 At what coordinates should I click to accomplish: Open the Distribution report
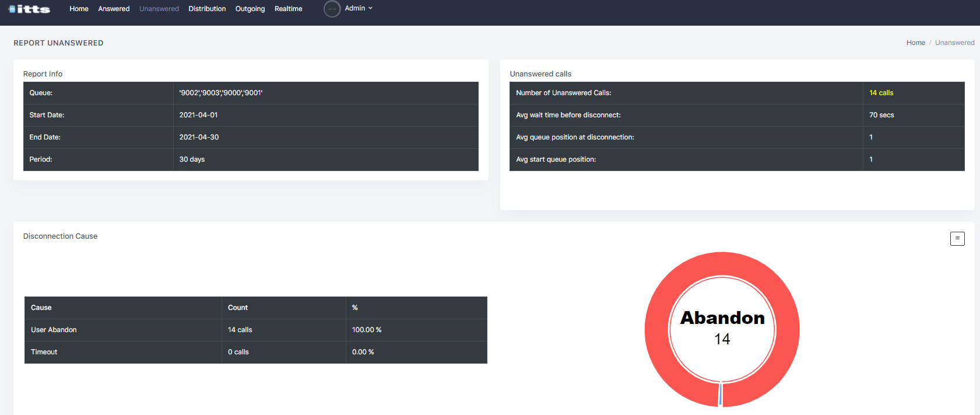(x=207, y=9)
